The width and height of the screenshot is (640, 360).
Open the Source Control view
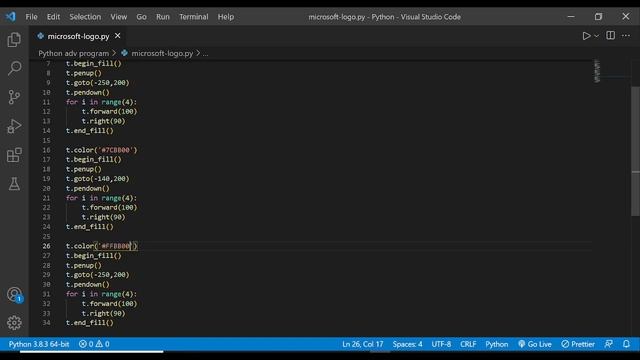click(14, 97)
